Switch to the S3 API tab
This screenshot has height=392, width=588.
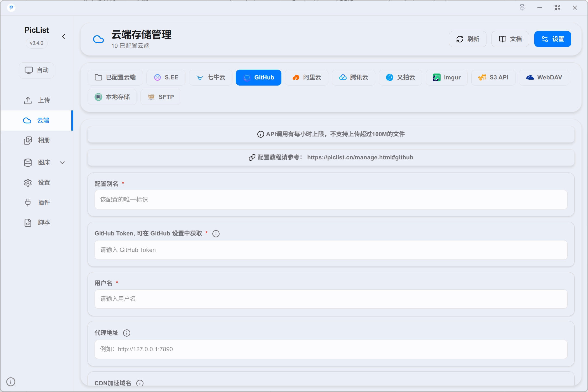point(493,77)
